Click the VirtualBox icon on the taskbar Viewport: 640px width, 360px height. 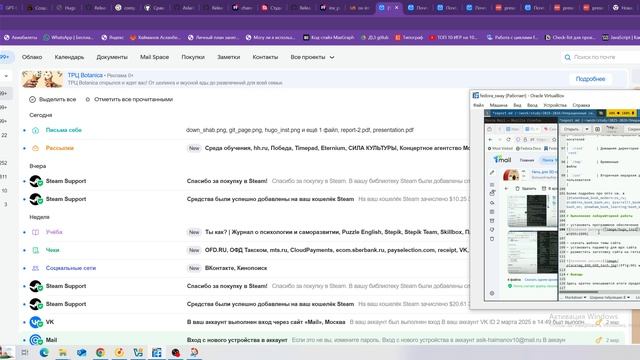pyautogui.click(x=157, y=352)
